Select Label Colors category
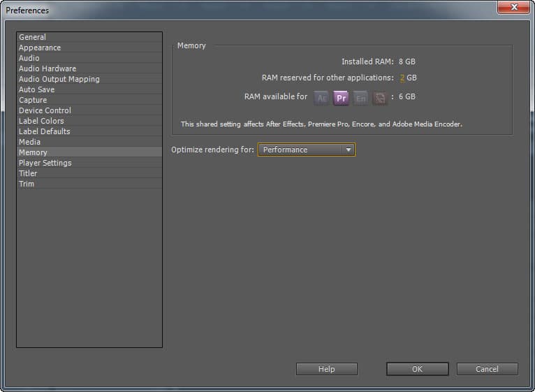The width and height of the screenshot is (535, 392). click(89, 121)
